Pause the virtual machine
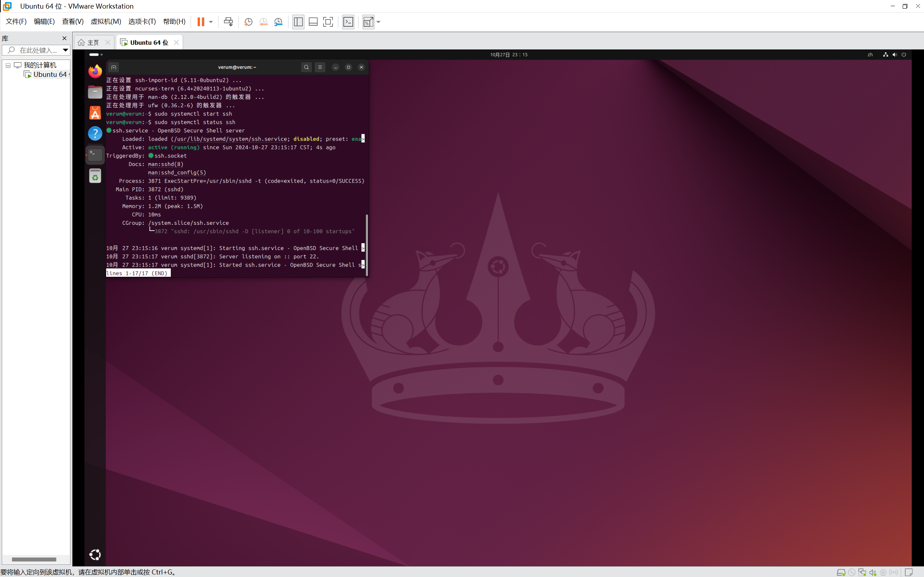924x577 pixels. click(200, 22)
